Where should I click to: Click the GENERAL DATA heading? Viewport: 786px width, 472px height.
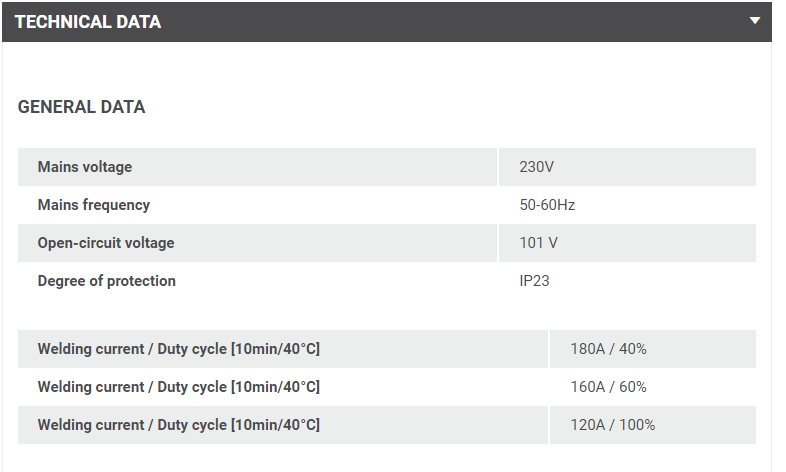[81, 107]
